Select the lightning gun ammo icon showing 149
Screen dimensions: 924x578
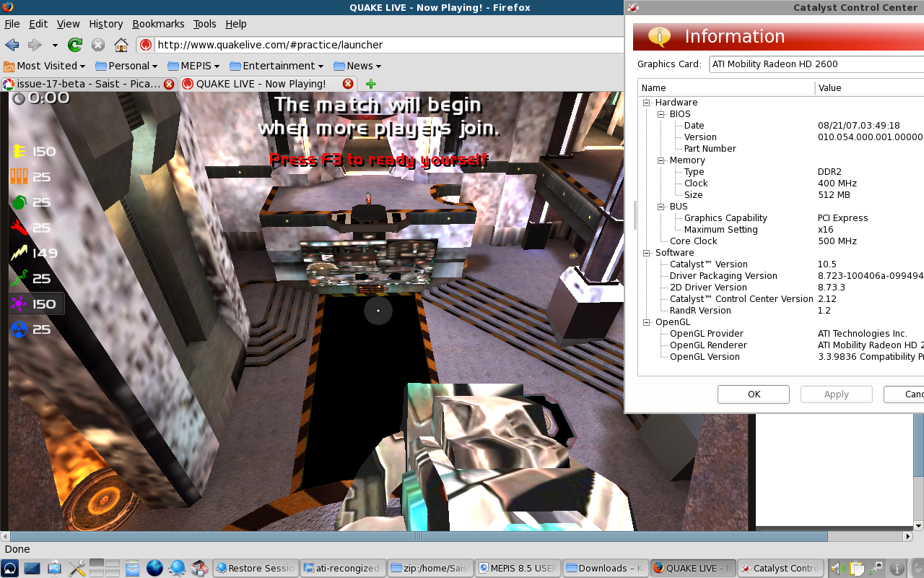click(x=19, y=253)
